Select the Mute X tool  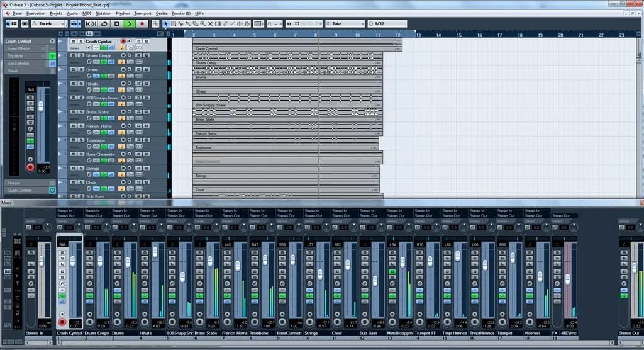[x=210, y=24]
